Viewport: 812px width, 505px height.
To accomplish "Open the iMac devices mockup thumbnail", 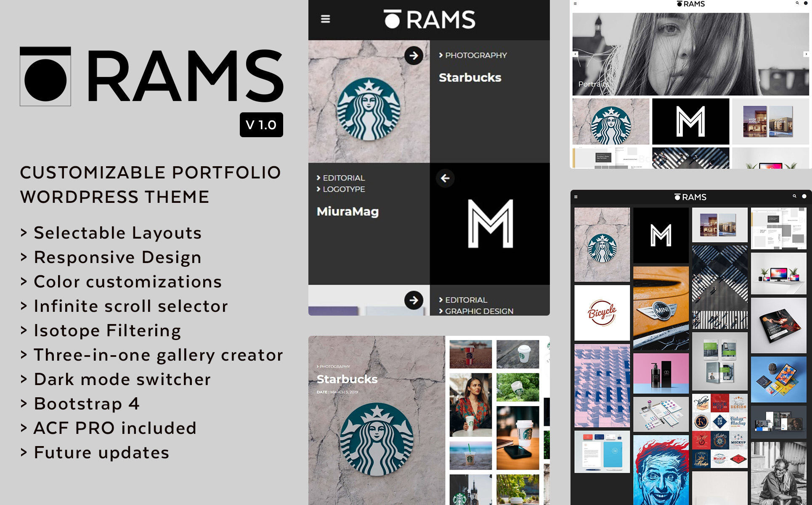I will coord(779,274).
